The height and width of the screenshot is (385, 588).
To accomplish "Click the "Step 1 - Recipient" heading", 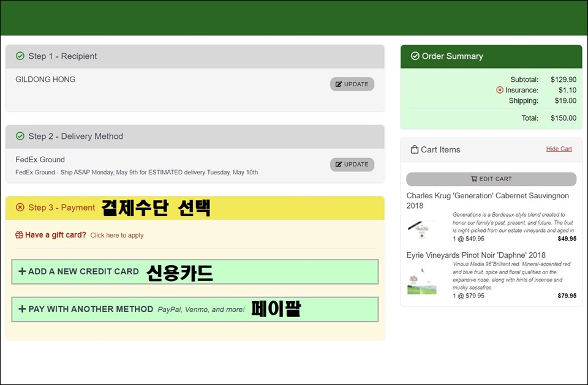I will coord(62,56).
